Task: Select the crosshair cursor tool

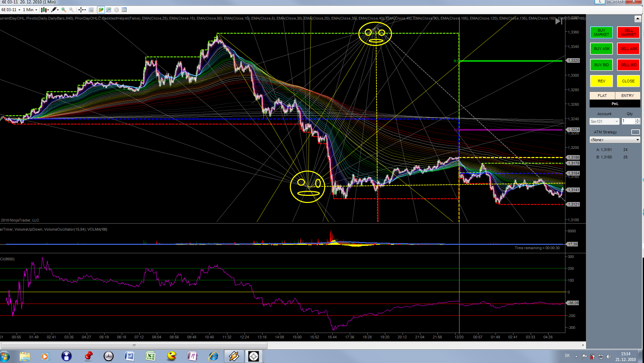Action: (80, 10)
